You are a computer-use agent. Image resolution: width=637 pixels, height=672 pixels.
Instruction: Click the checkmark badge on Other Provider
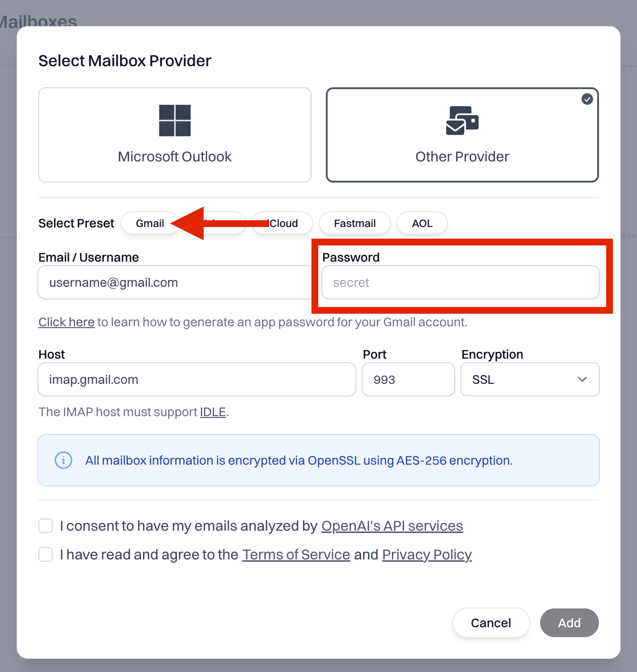[587, 99]
